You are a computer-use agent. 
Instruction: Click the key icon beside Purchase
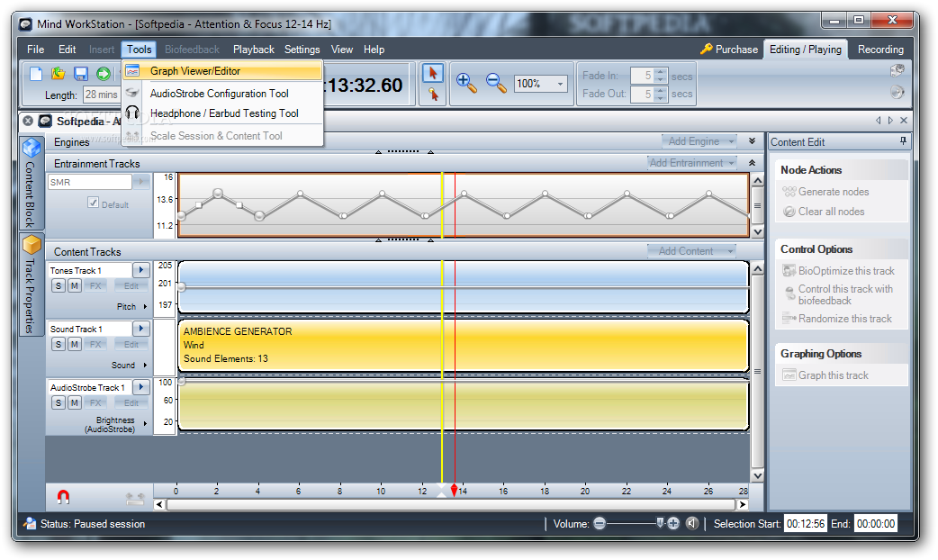(x=706, y=49)
